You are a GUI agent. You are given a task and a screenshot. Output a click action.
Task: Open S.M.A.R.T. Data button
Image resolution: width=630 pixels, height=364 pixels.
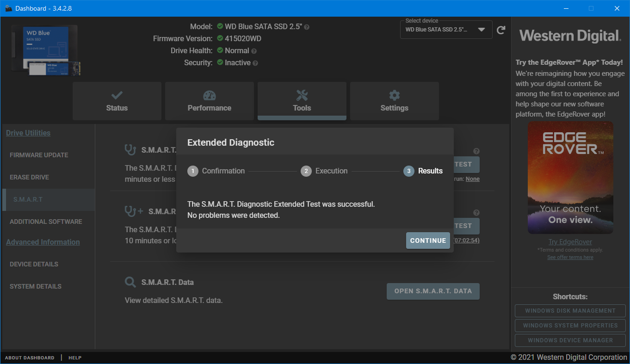click(433, 291)
